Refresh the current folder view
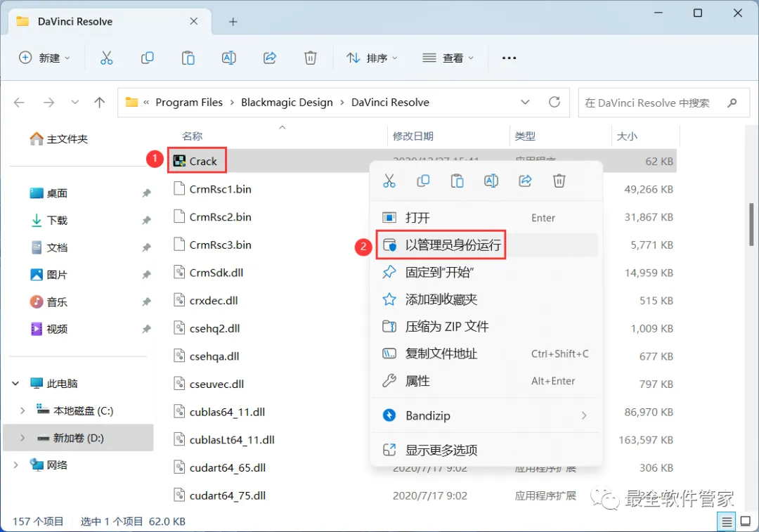The width and height of the screenshot is (759, 532). (x=554, y=102)
